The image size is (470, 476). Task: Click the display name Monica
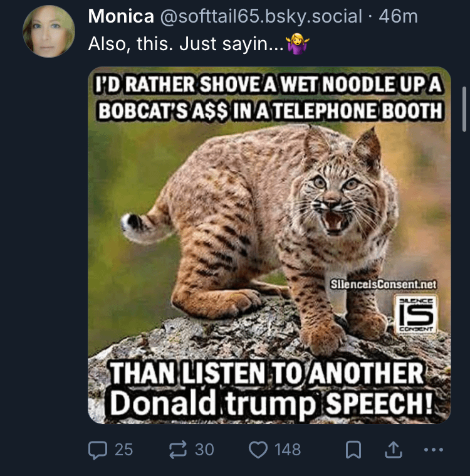tap(120, 16)
